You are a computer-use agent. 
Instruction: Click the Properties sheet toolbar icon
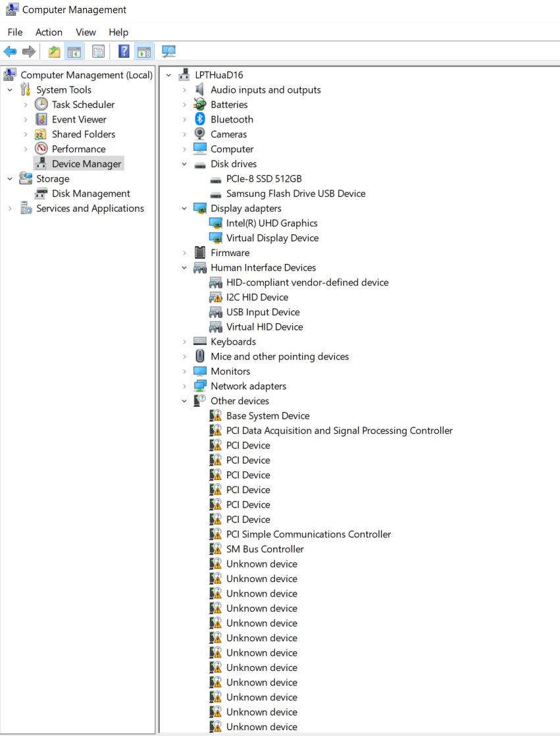pos(99,51)
